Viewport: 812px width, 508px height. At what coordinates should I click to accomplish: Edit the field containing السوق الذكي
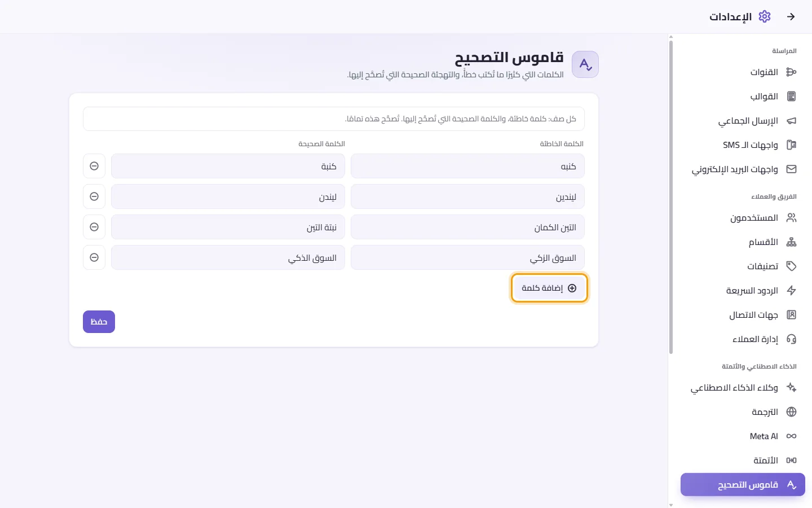pos(228,257)
